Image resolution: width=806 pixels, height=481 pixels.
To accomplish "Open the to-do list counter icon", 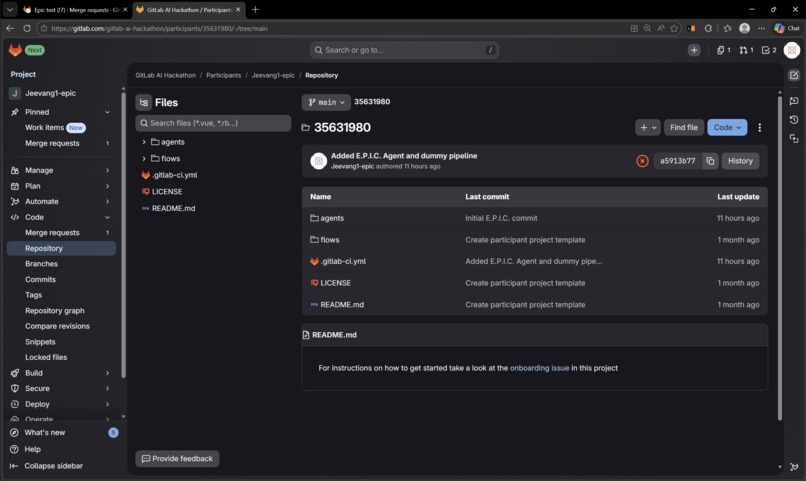I will click(x=769, y=50).
